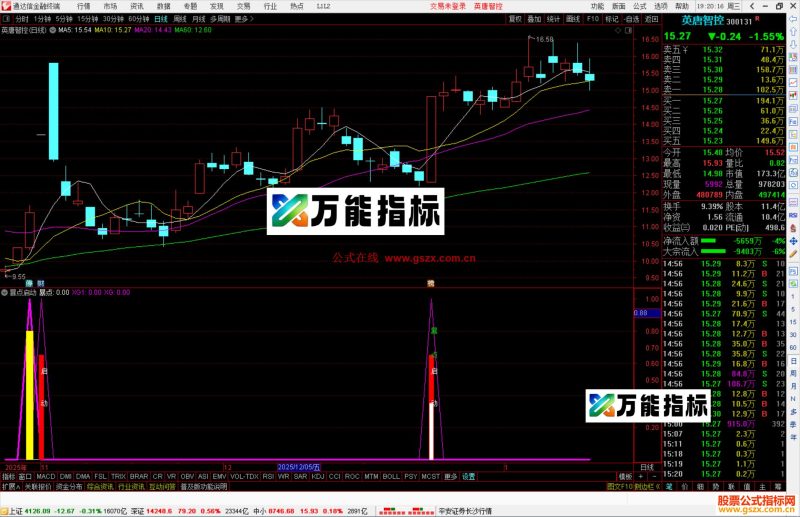Expand the 扩展 panel toggle
800x517 pixels.
click(x=10, y=487)
